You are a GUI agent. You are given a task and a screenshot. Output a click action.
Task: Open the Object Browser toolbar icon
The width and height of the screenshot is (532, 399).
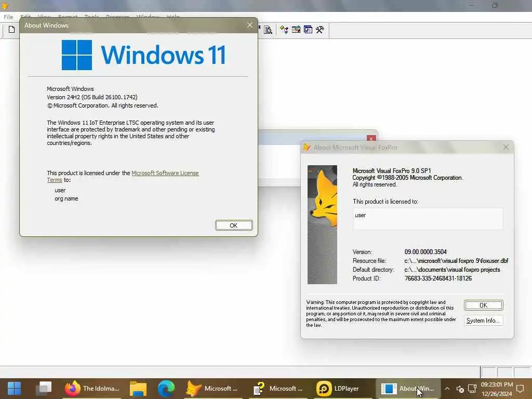(296, 30)
